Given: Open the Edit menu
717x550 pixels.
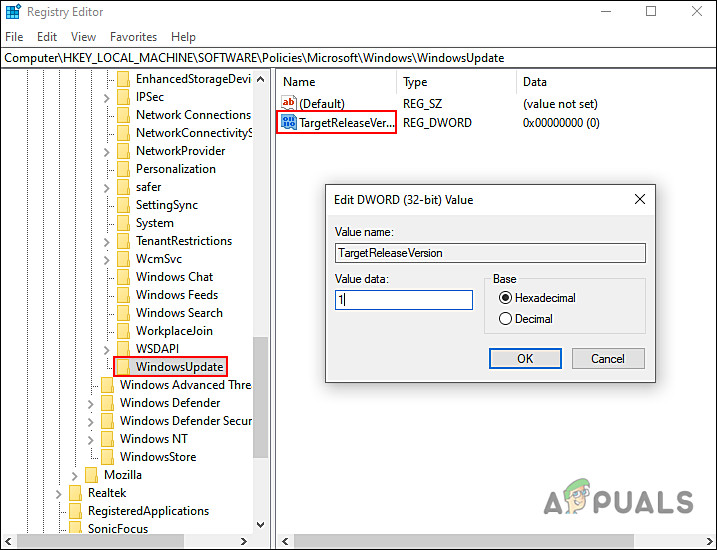Looking at the screenshot, I should point(47,37).
